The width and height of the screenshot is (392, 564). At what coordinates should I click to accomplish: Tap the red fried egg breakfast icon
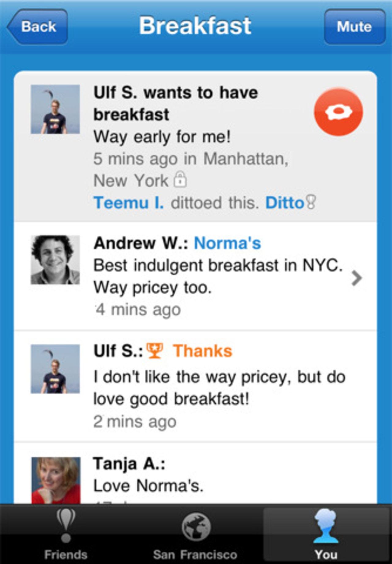338,112
